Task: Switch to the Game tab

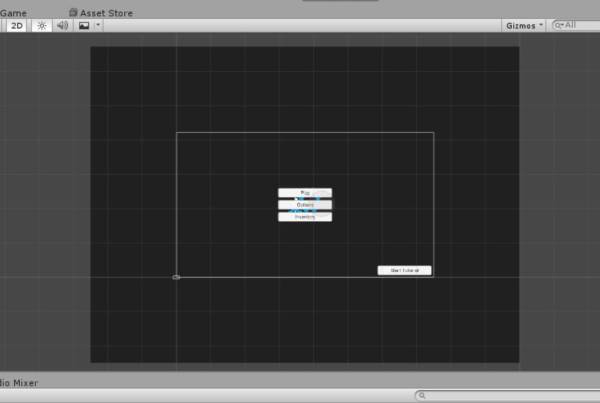Action: (x=14, y=13)
